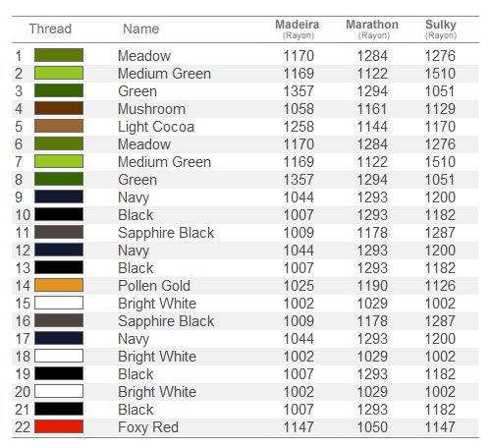Click Marathon code 1050 for Foxy Red
Image resolution: width=491 pixels, height=448 pixels.
click(372, 427)
